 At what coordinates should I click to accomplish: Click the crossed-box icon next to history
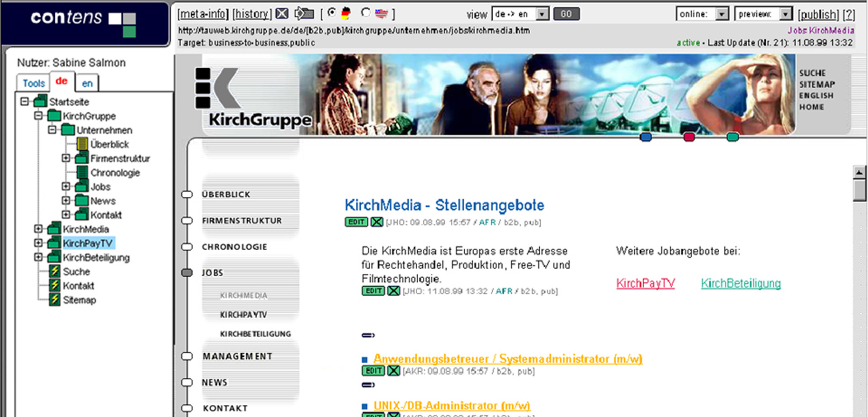[x=282, y=14]
